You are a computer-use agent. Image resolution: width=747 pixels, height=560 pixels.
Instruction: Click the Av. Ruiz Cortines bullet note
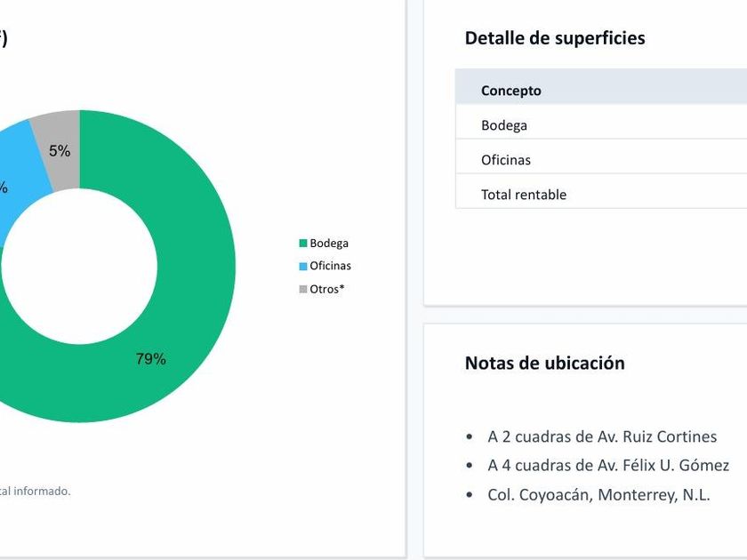602,436
